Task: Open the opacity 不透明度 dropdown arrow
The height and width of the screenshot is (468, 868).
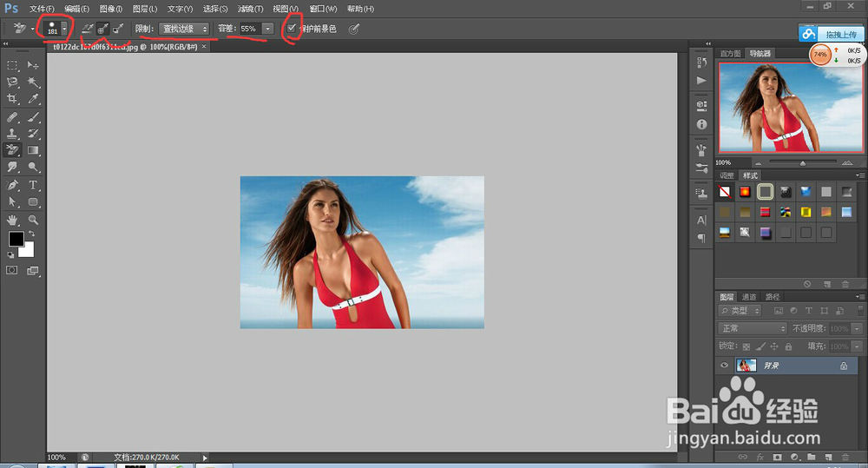Action: coord(857,328)
